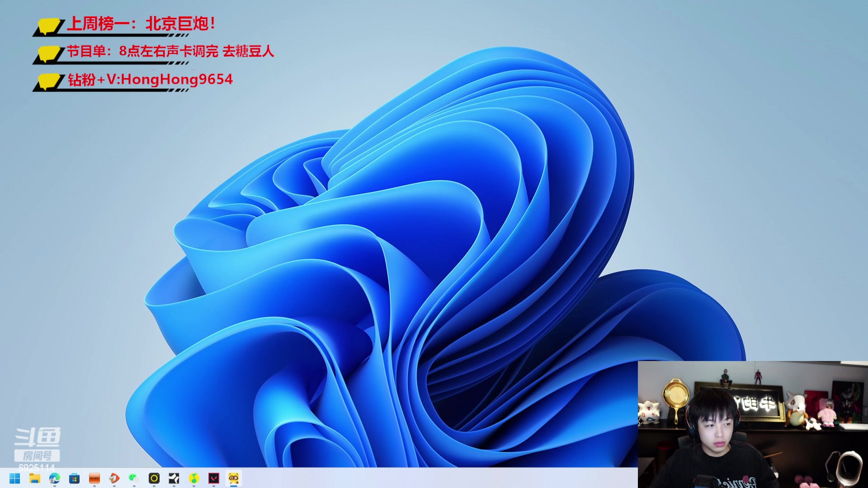Open the black-and-white app next to the camera icon
868x488 pixels.
(174, 478)
